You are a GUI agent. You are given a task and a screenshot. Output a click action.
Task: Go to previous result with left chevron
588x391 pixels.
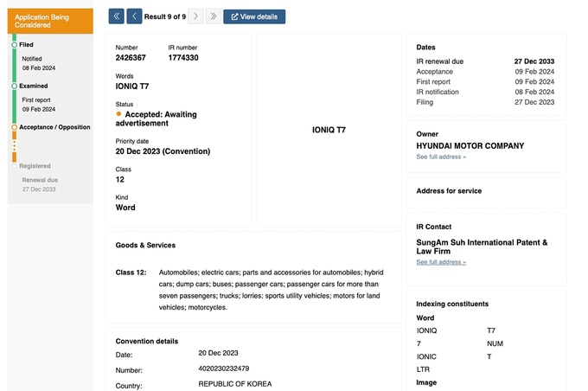134,16
